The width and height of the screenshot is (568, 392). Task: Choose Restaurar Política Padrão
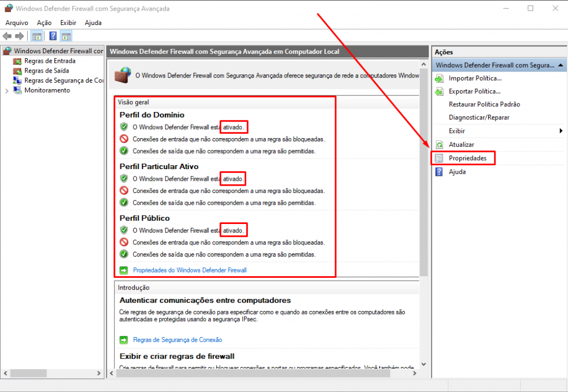pos(484,105)
